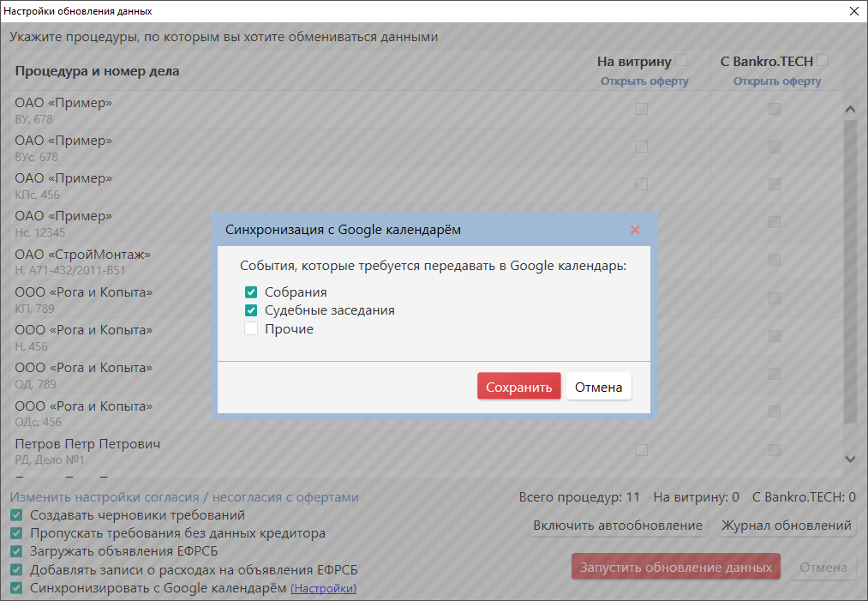
Task: Enable the Прочие checkbox
Action: coord(251,328)
